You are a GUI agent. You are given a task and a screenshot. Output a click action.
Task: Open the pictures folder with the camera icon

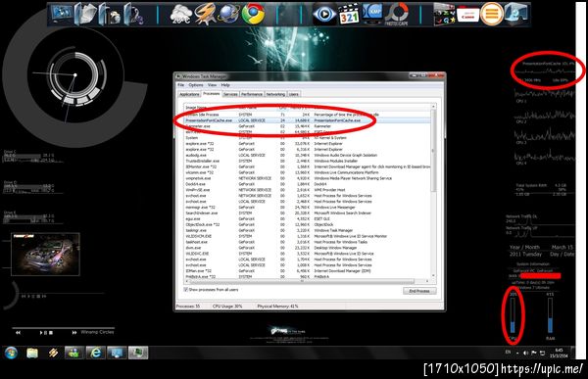coord(110,15)
